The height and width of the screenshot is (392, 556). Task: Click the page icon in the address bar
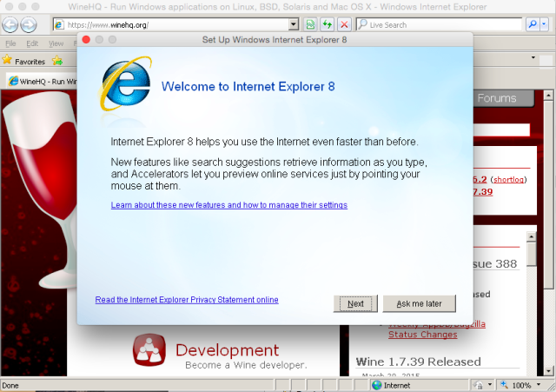point(59,25)
